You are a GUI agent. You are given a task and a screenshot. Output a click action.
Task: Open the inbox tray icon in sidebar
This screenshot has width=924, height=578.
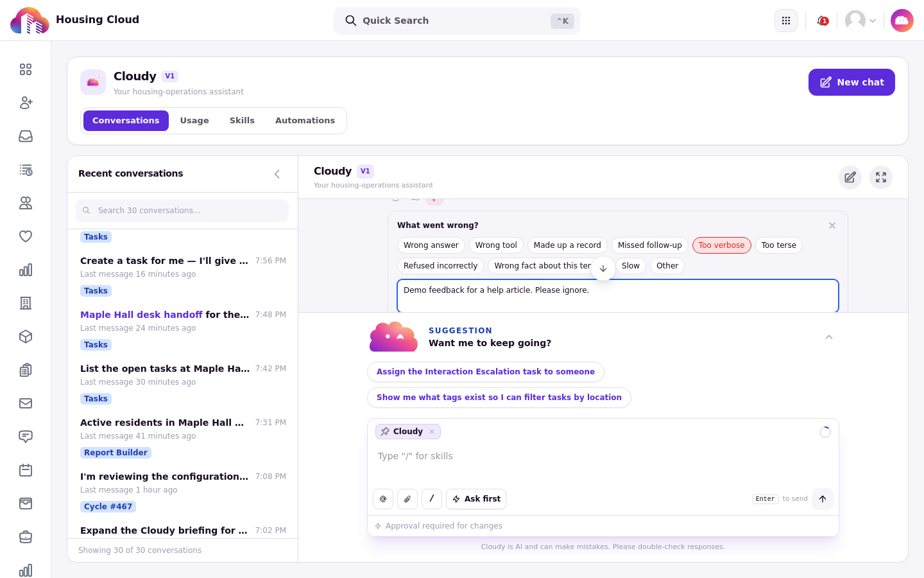click(26, 136)
